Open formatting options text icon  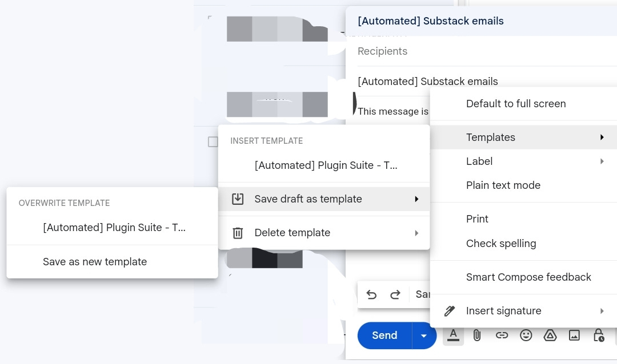453,335
